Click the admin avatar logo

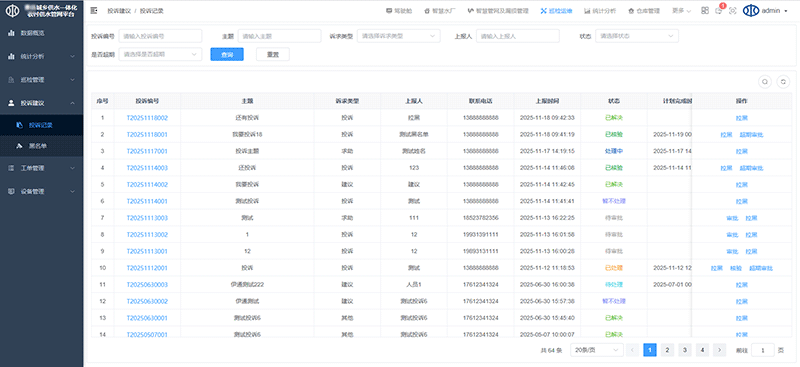pyautogui.click(x=751, y=11)
